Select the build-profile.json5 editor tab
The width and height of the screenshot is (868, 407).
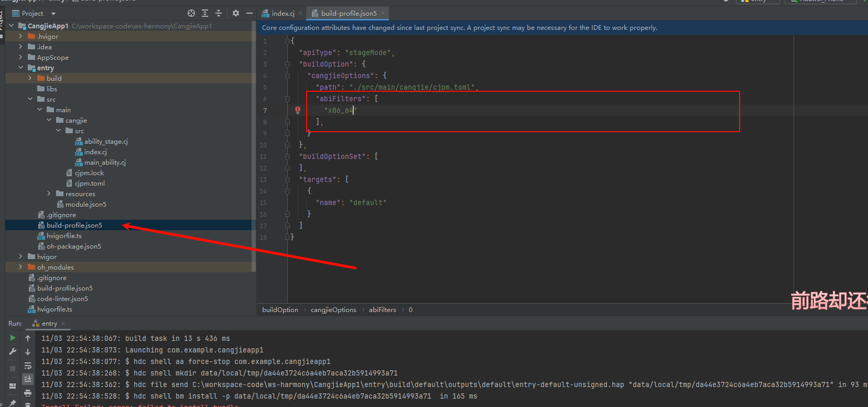(349, 13)
